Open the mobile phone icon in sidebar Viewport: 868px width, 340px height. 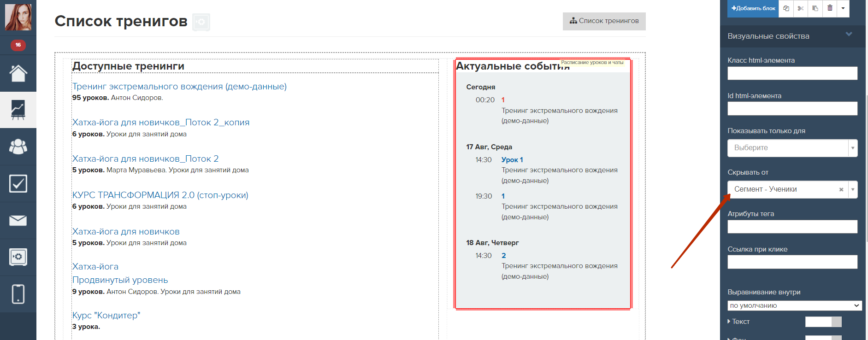(18, 294)
